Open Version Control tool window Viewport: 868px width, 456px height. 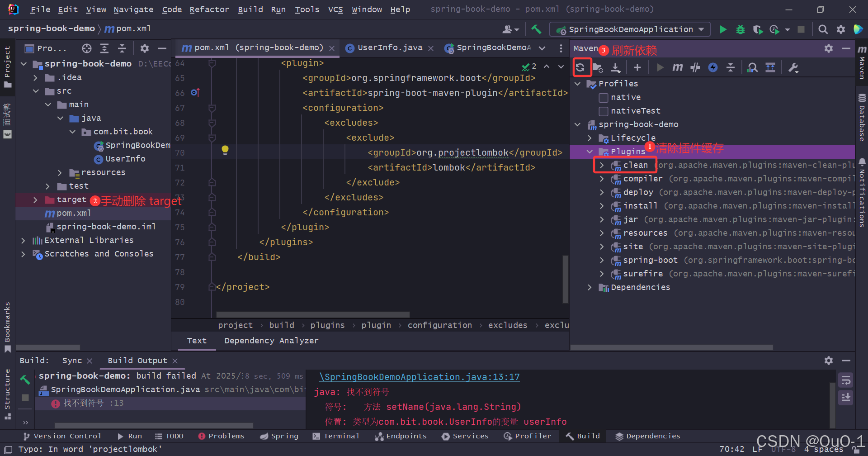pos(62,436)
